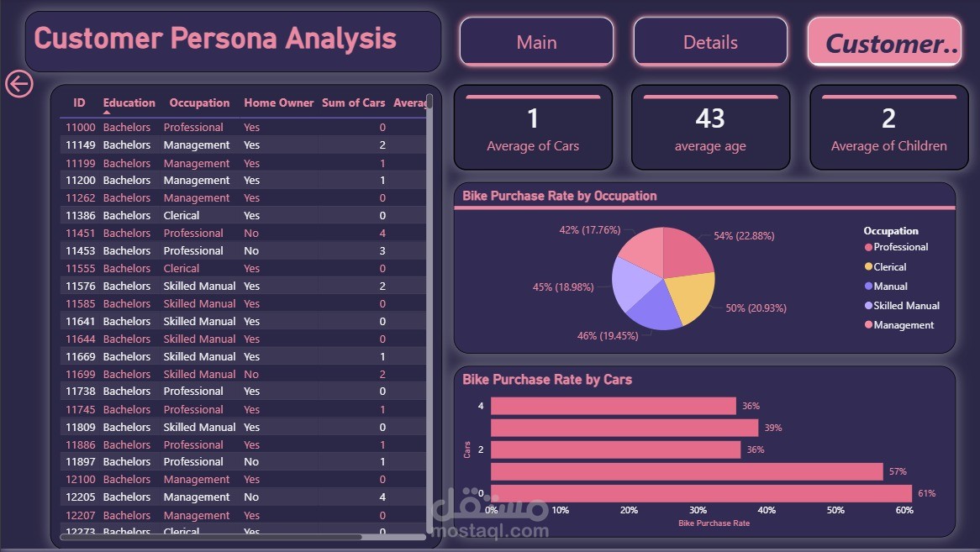Click Skilled Manual in row 11576
The image size is (980, 552).
point(199,286)
